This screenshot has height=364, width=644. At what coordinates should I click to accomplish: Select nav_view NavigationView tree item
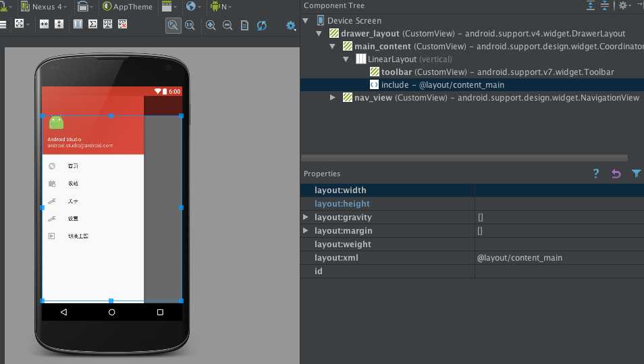(x=491, y=97)
